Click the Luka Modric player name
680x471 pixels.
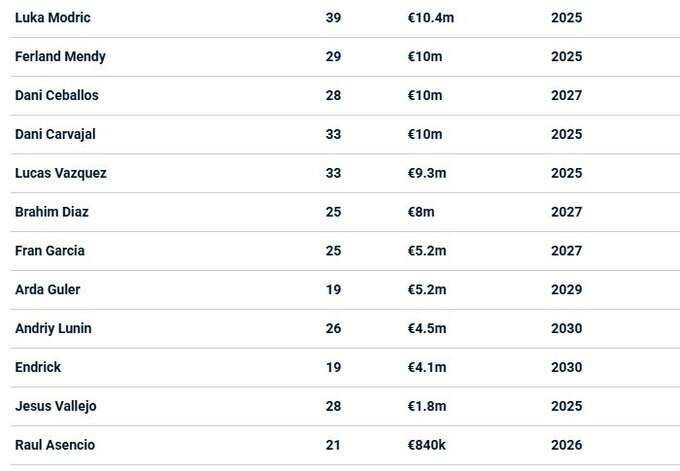tap(53, 18)
